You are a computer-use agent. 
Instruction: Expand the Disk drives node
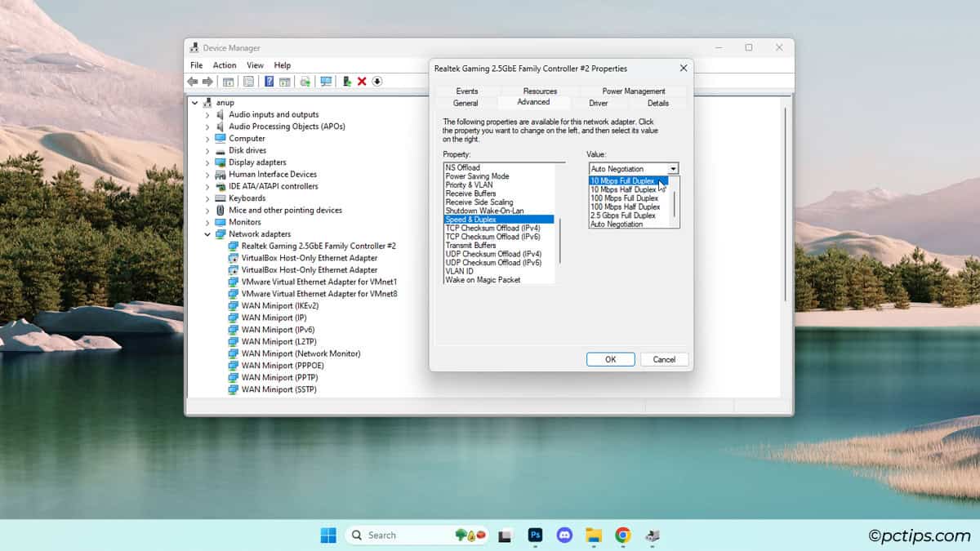click(207, 151)
